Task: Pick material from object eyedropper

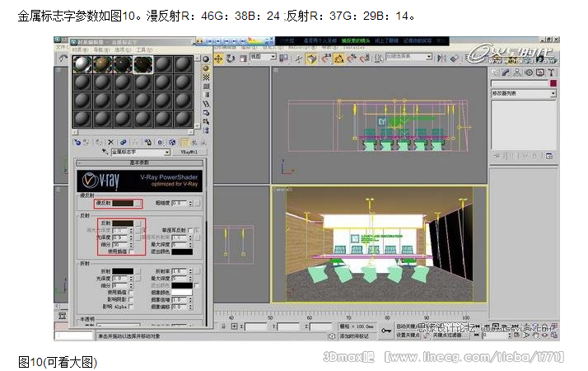Action: (x=105, y=153)
